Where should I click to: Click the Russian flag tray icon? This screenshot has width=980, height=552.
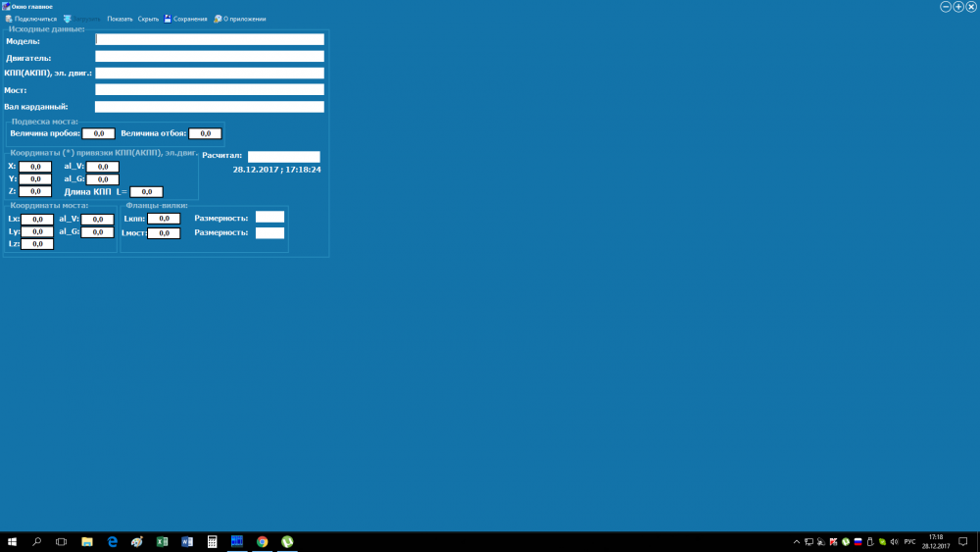click(x=857, y=542)
